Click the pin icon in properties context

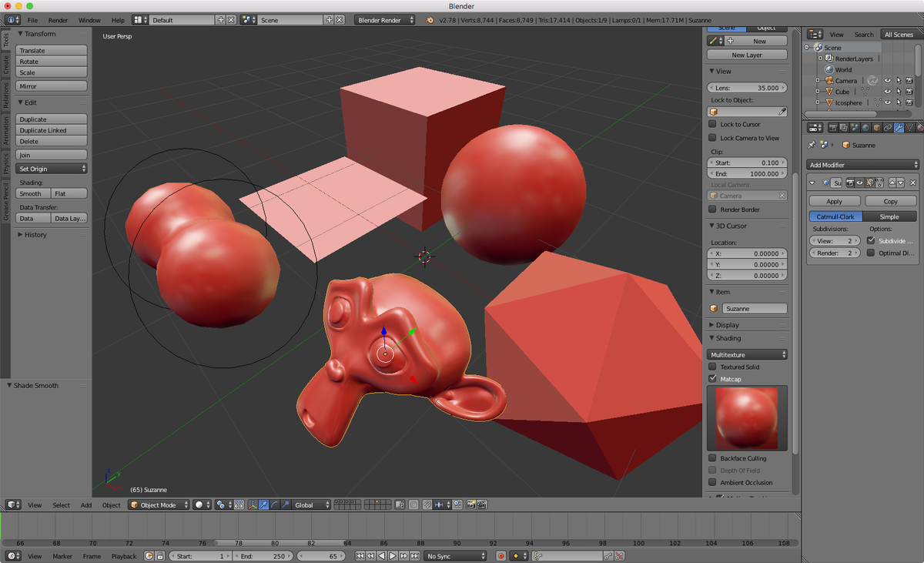[812, 145]
